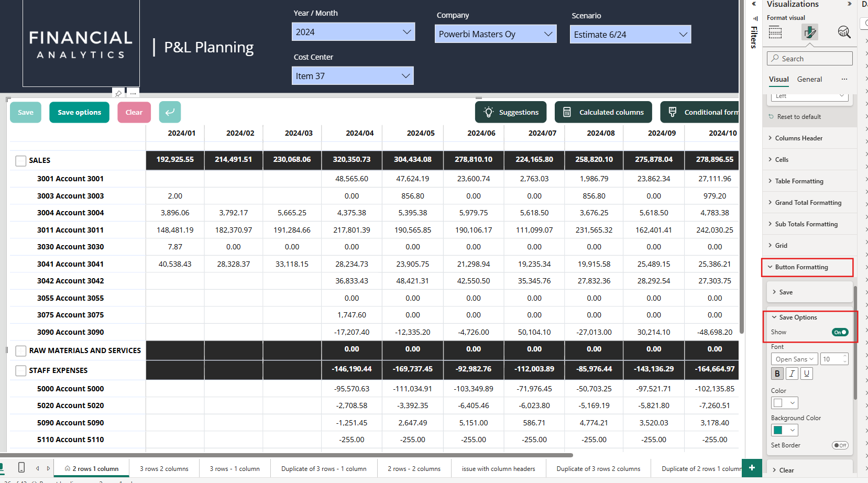
Task: Open the Format visual paintbrush icon
Action: (810, 32)
